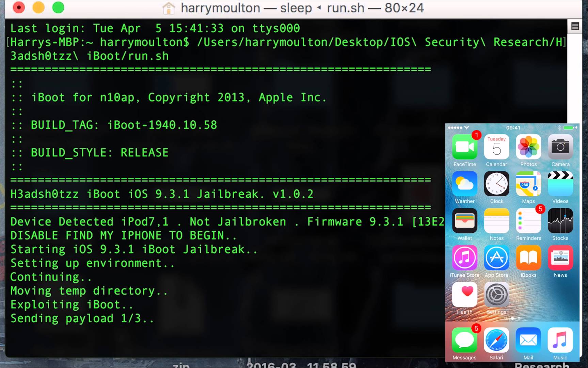Screen dimensions: 588x368
Task: Open Music in the dock
Action: [x=560, y=340]
